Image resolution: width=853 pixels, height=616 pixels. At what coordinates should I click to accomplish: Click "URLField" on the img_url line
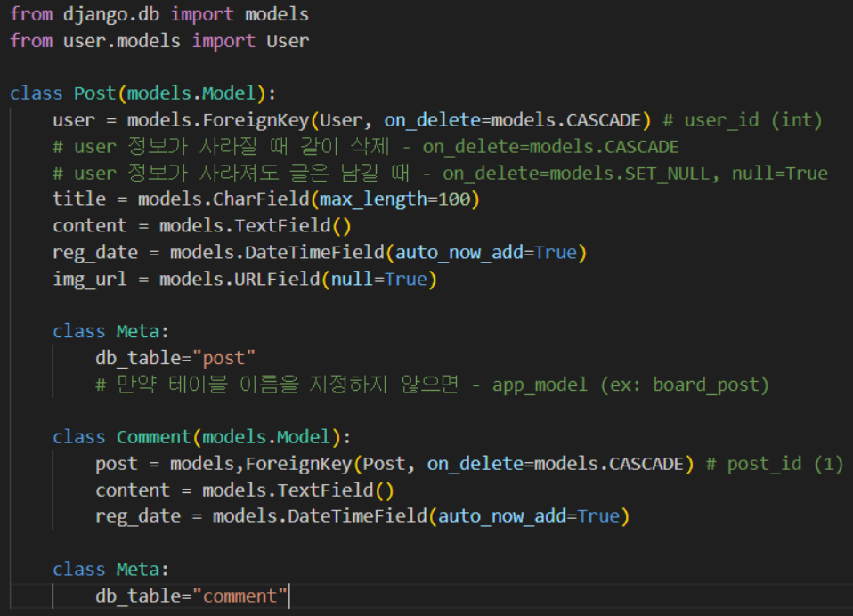[x=277, y=279]
